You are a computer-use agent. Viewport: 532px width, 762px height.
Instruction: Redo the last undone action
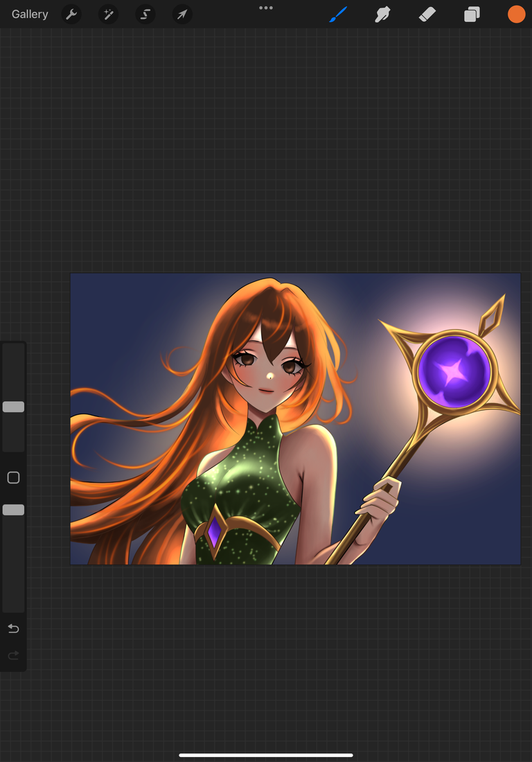pyautogui.click(x=14, y=655)
